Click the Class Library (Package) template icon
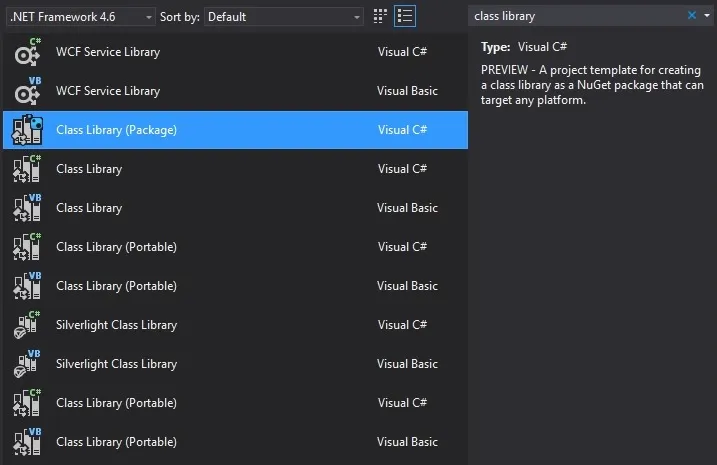Screen dimensions: 717x465 click(27, 130)
